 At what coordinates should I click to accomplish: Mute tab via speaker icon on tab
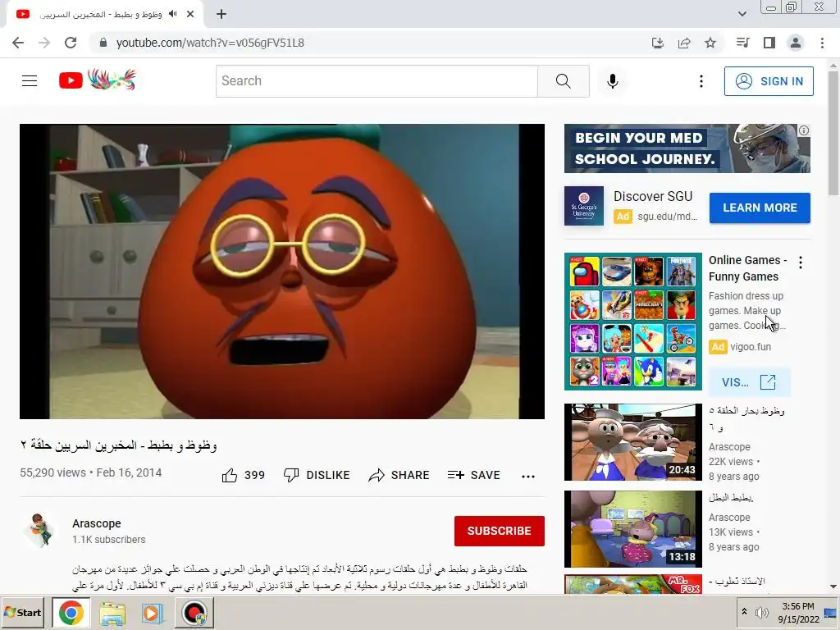tap(172, 14)
